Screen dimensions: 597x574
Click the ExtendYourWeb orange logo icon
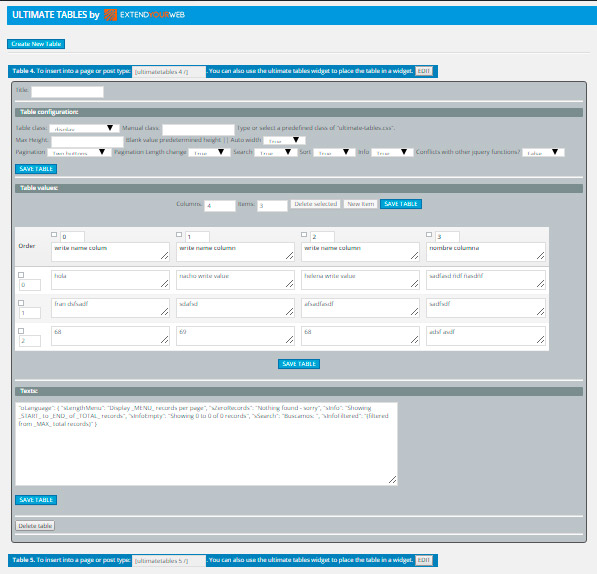tap(110, 15)
